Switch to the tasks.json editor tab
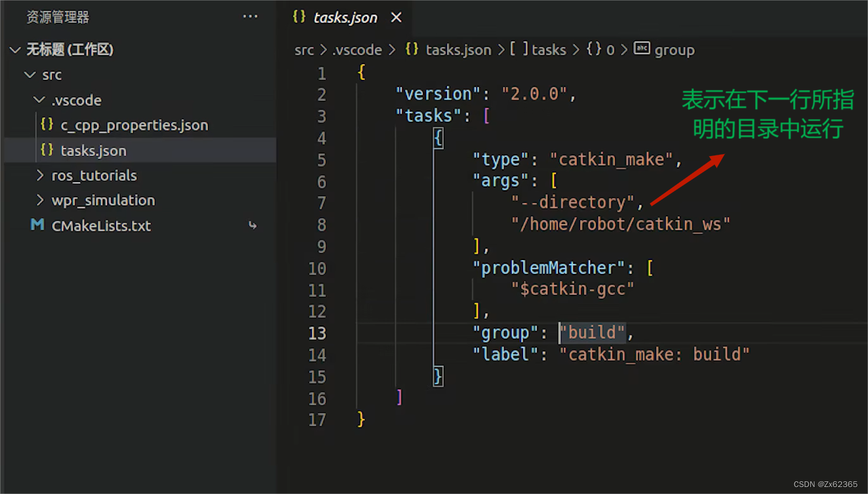Viewport: 868px width, 494px height. tap(346, 17)
